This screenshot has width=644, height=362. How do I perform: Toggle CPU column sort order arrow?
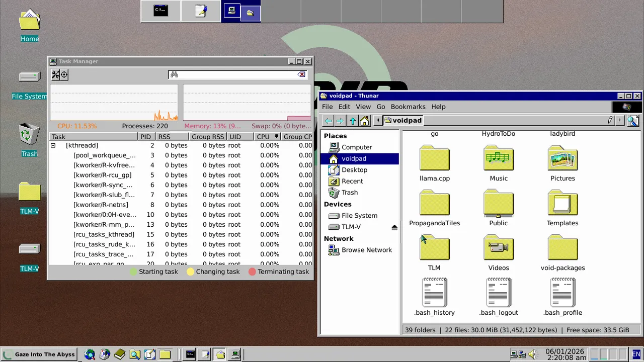[276, 136]
